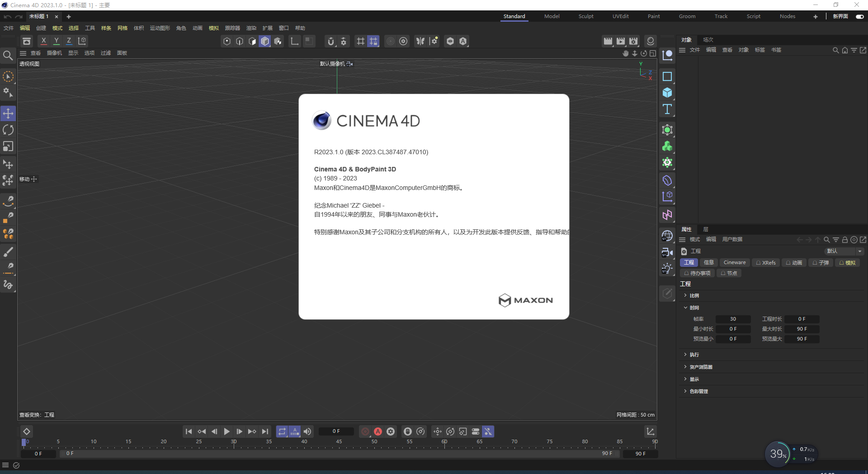The width and height of the screenshot is (868, 474).
Task: Add a camera from the right sidebar
Action: point(668,252)
